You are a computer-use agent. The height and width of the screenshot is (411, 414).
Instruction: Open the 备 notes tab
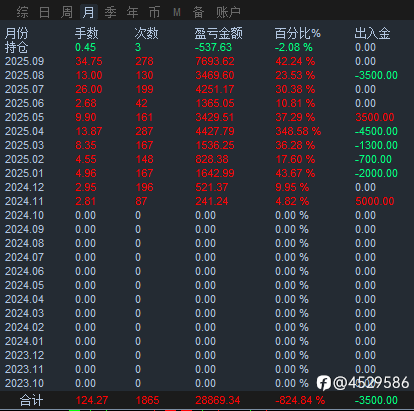(198, 12)
